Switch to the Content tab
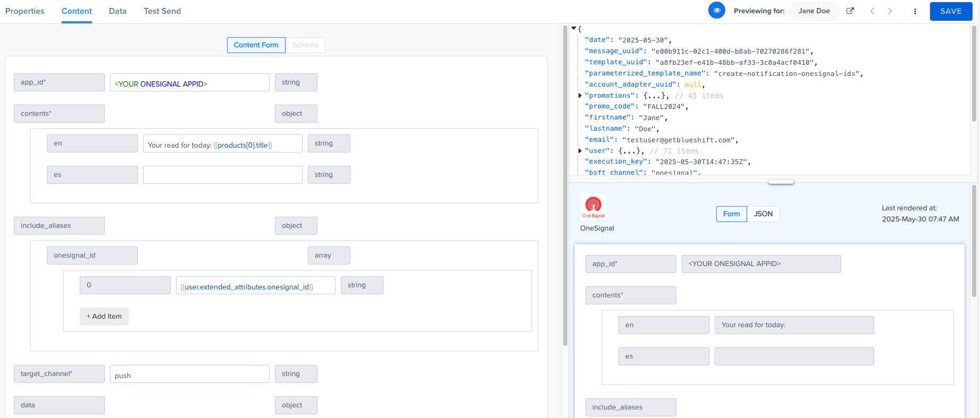Viewport: 980px width, 418px height. tap(77, 11)
